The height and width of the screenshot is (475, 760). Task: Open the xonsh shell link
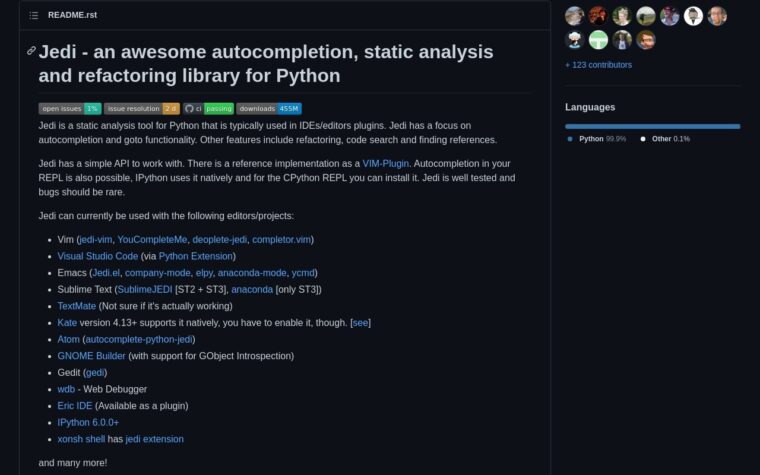(x=81, y=439)
